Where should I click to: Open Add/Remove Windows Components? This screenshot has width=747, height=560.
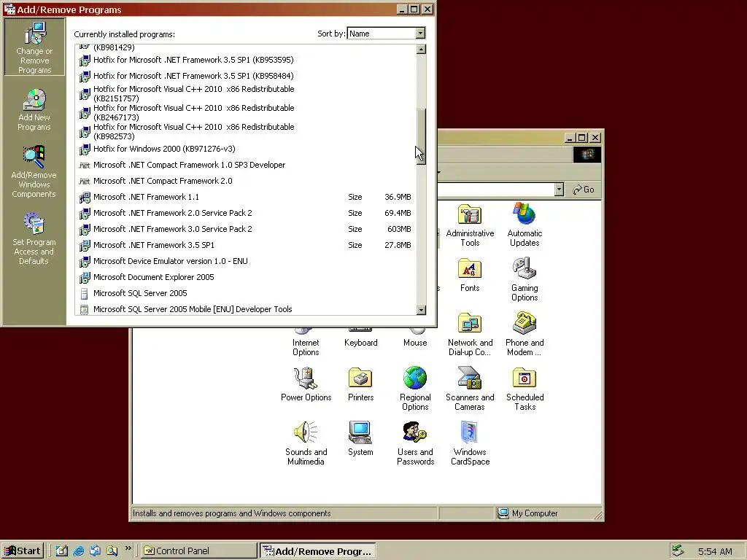point(34,172)
